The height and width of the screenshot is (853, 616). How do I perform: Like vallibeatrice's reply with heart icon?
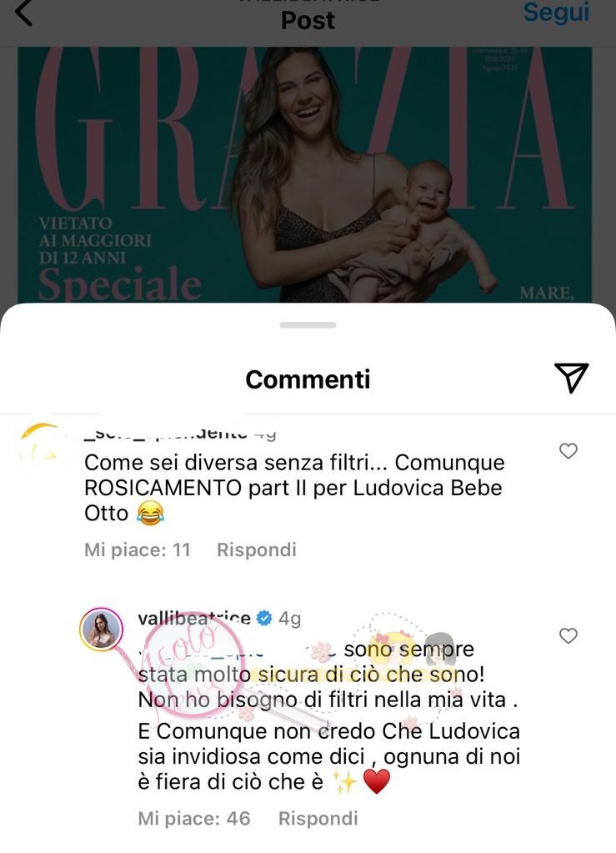568,636
